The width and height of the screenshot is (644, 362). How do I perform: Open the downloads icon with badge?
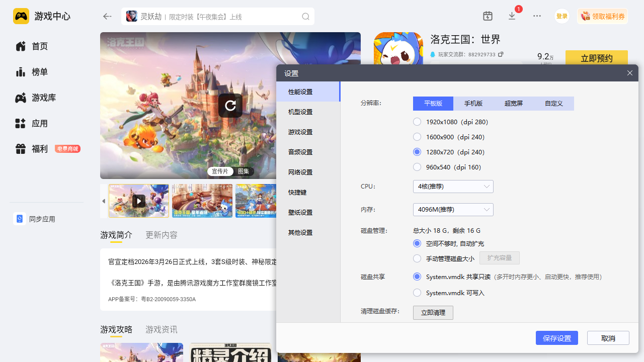pyautogui.click(x=512, y=16)
